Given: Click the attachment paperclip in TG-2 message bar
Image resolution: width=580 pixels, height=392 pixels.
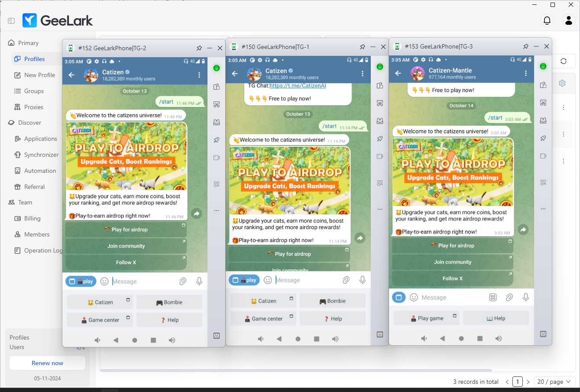Looking at the screenshot, I should [x=183, y=282].
